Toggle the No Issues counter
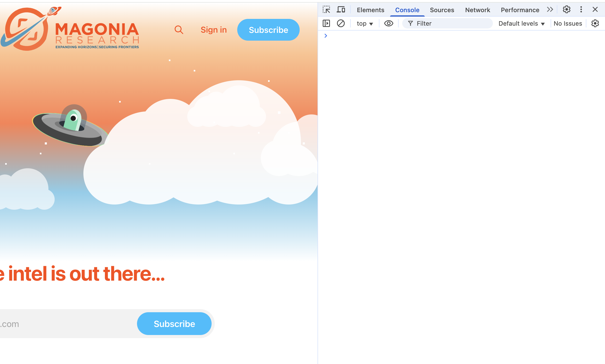 coord(568,23)
